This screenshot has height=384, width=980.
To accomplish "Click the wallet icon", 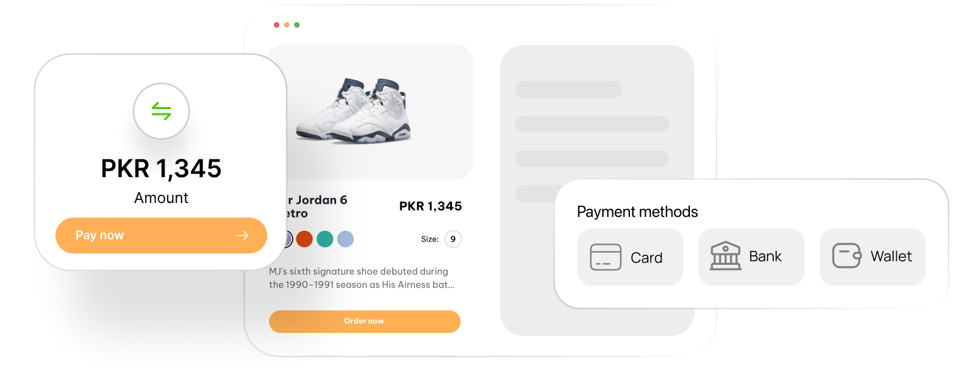I will pos(847,256).
